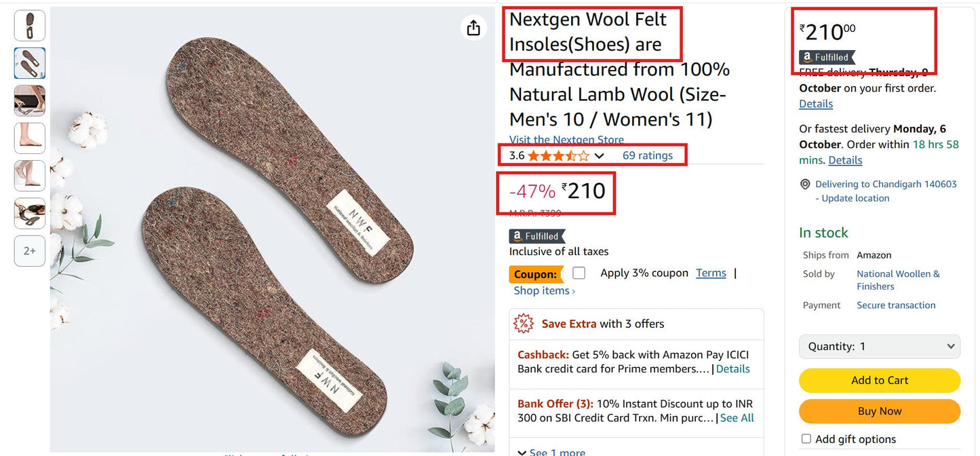Click the share icon above the product image

tap(473, 28)
